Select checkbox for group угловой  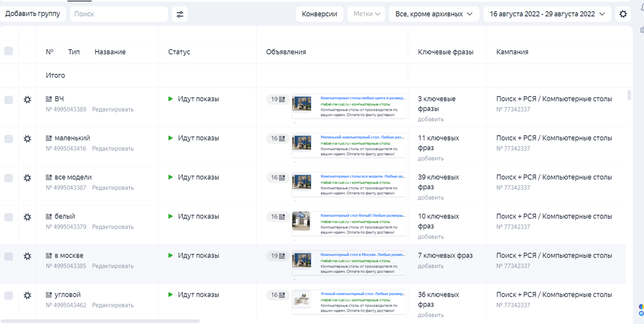[x=9, y=296]
